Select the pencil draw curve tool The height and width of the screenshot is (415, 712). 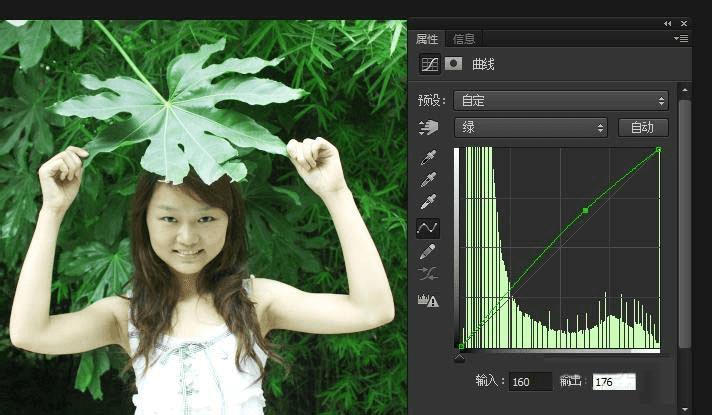click(428, 251)
